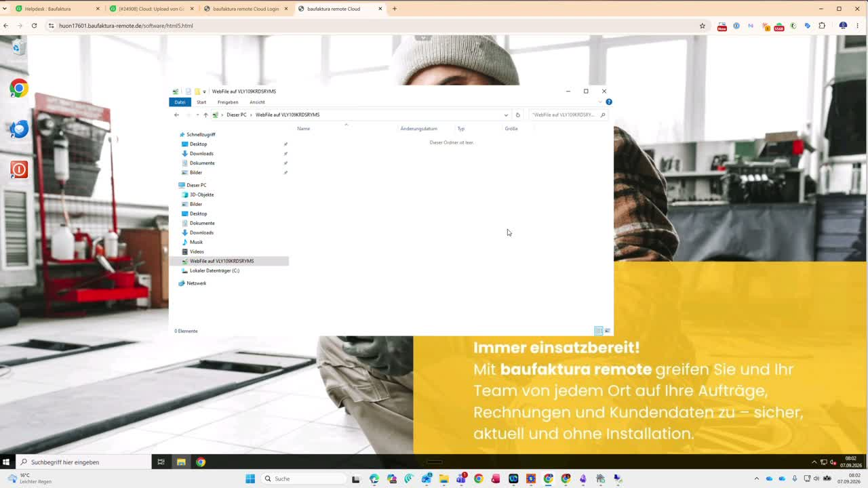
Task: Select Desktop under Schnellzugriff
Action: click(198, 144)
